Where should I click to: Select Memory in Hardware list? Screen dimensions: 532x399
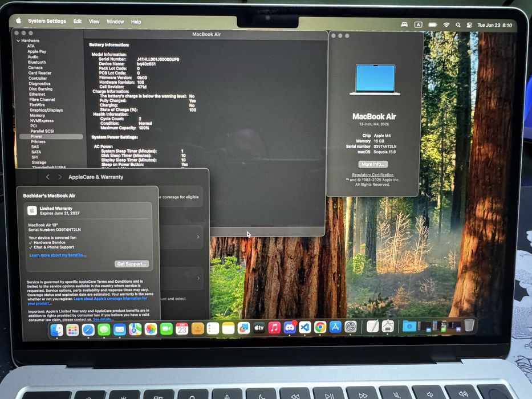(37, 116)
